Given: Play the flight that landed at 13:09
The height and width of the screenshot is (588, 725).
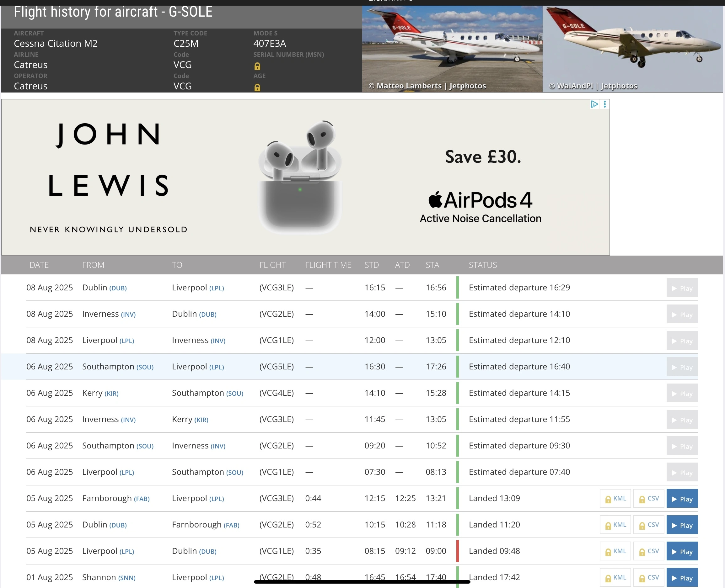Looking at the screenshot, I should tap(682, 499).
